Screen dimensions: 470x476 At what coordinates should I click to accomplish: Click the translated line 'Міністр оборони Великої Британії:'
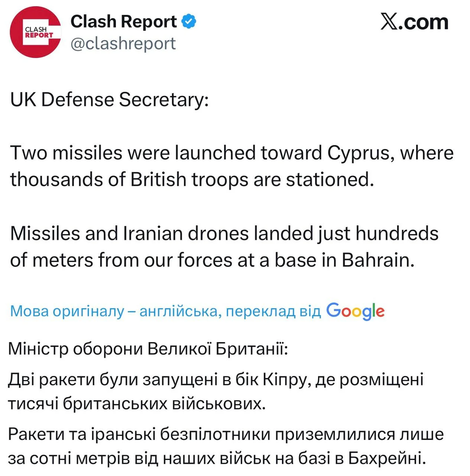tap(148, 349)
